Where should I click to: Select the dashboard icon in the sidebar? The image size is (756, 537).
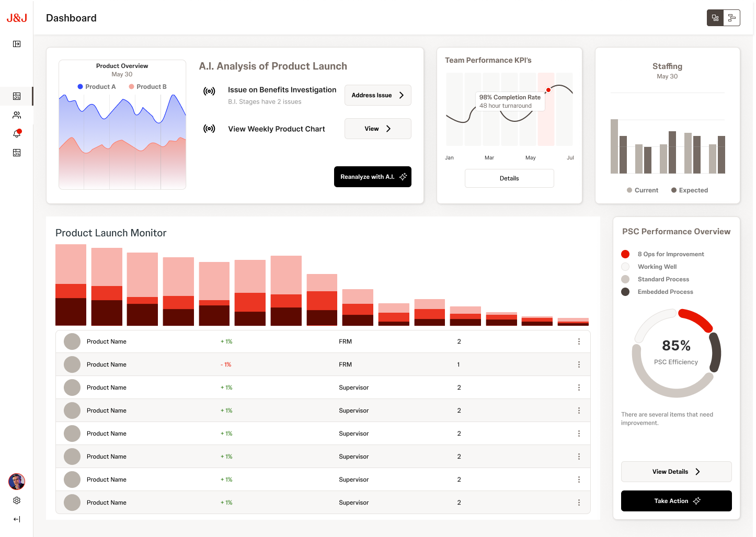click(x=17, y=96)
